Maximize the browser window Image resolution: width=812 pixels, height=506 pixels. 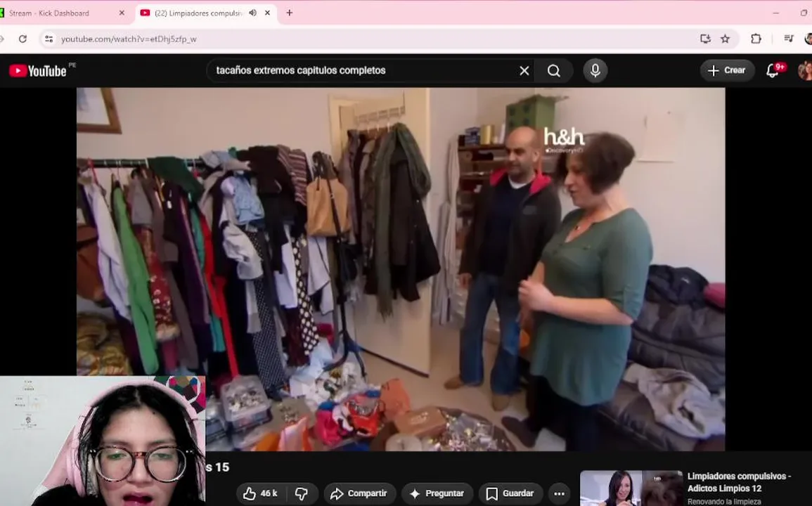click(804, 13)
